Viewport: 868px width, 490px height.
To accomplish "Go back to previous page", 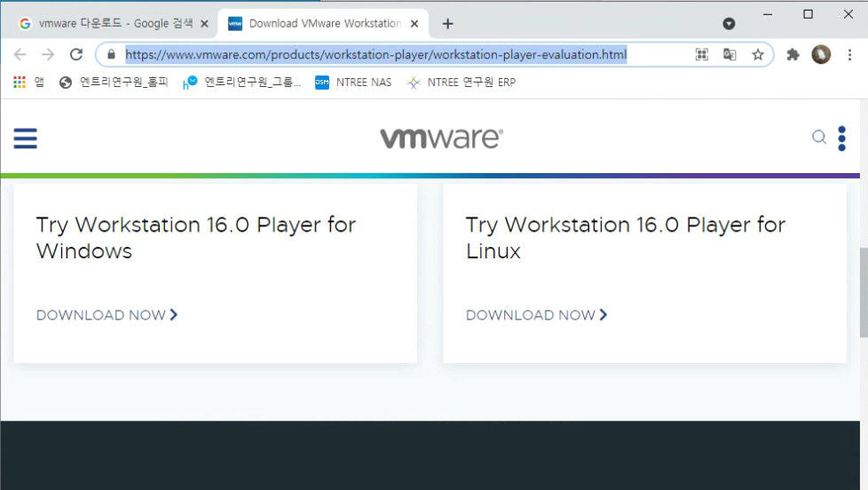I will 20,54.
